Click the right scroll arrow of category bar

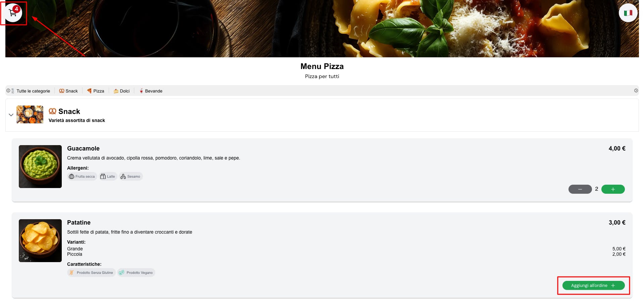point(636,90)
